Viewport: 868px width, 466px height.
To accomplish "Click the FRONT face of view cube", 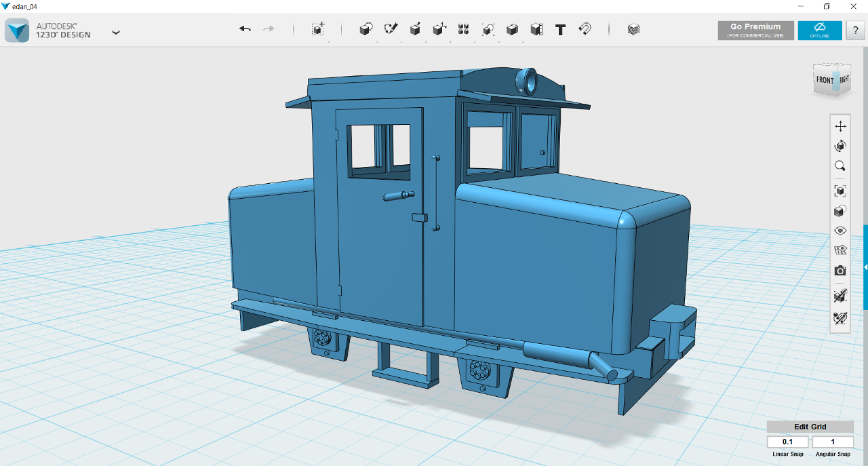I will pyautogui.click(x=824, y=80).
